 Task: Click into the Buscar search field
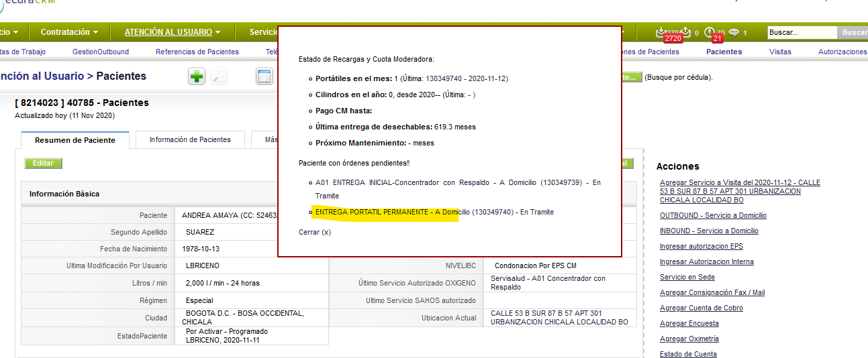(802, 32)
